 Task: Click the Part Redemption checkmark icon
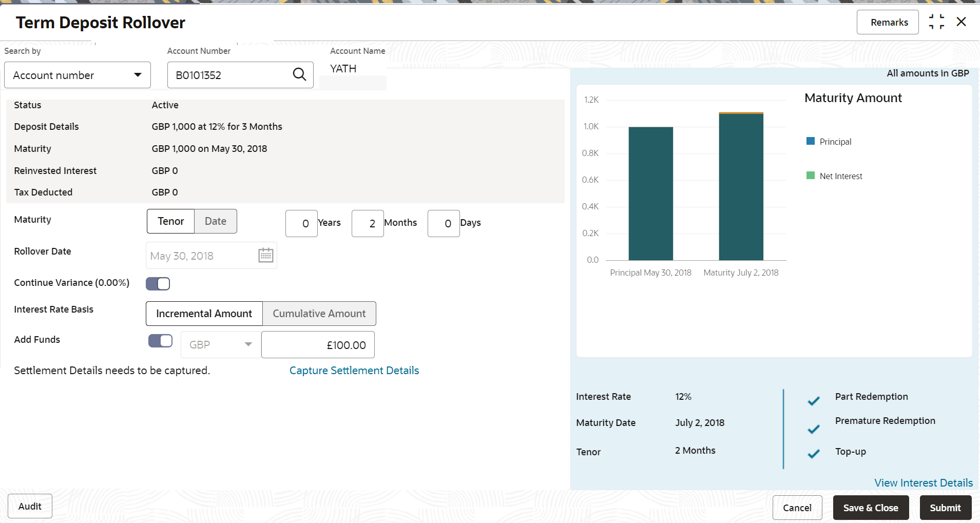[813, 401]
